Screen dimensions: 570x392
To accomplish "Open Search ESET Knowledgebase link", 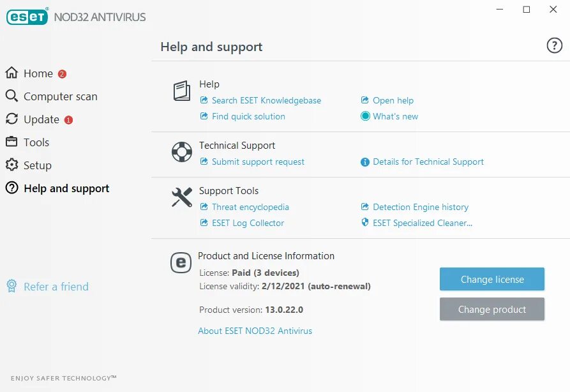I will 266,100.
